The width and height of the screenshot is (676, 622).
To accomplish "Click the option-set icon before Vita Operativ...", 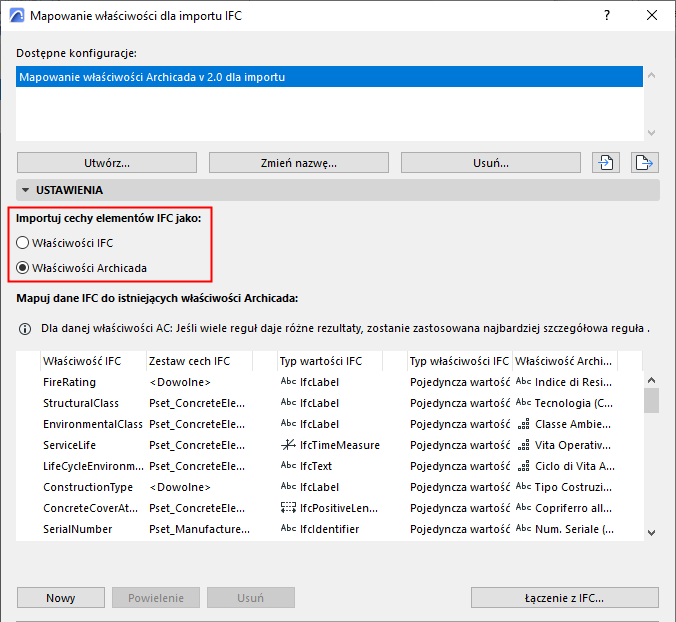I will (523, 445).
